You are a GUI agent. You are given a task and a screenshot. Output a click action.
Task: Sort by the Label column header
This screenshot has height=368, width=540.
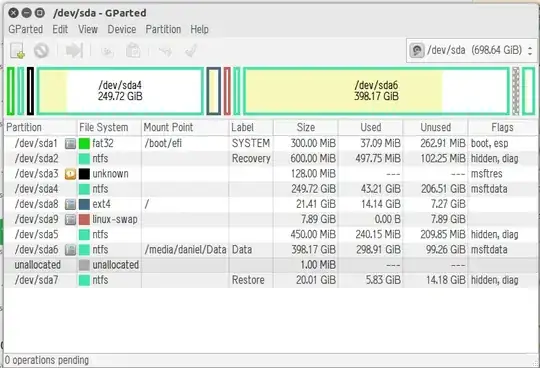click(x=251, y=127)
